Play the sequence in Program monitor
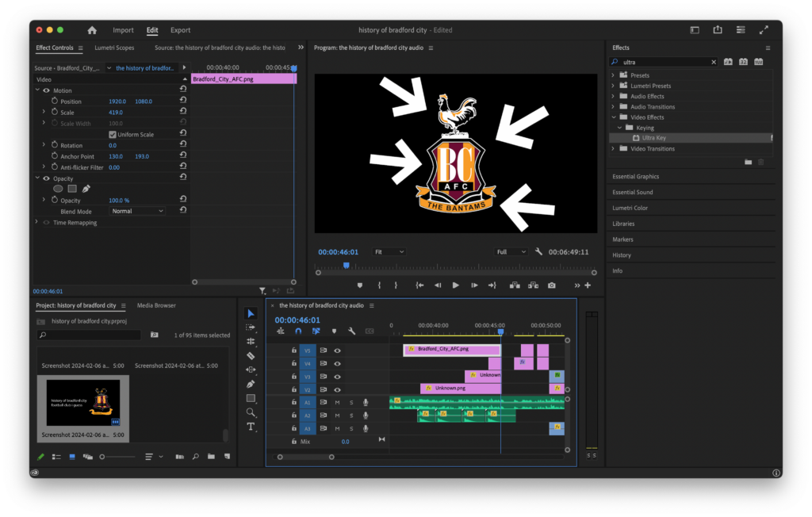 pos(456,285)
